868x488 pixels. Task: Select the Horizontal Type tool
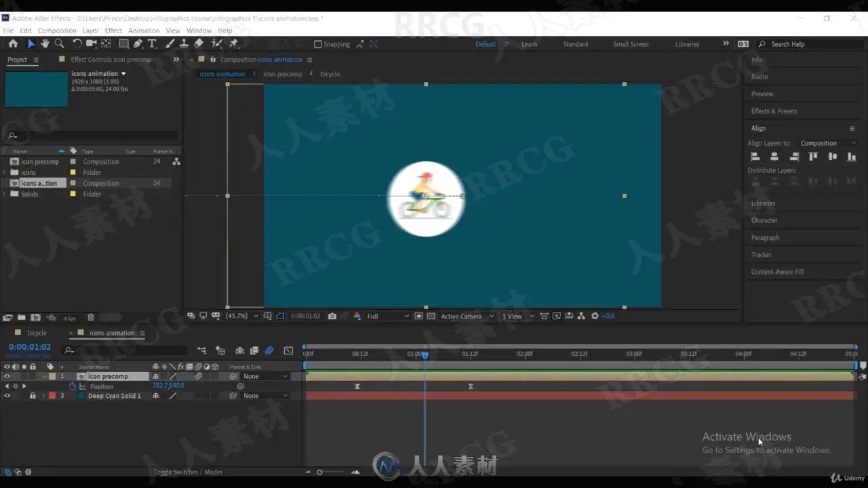(x=152, y=43)
